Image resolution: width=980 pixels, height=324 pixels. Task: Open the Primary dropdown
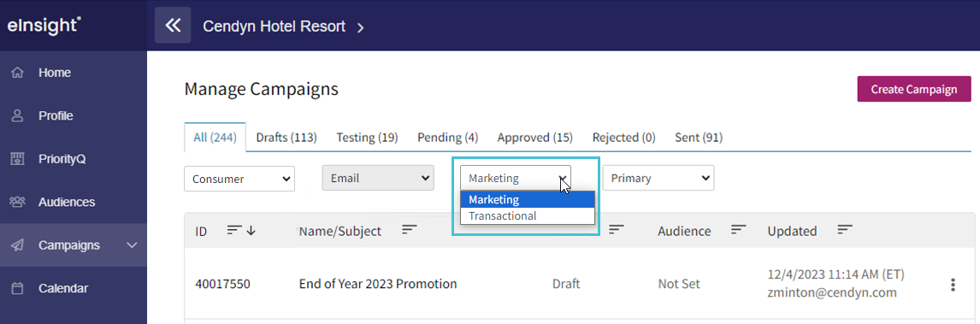658,178
